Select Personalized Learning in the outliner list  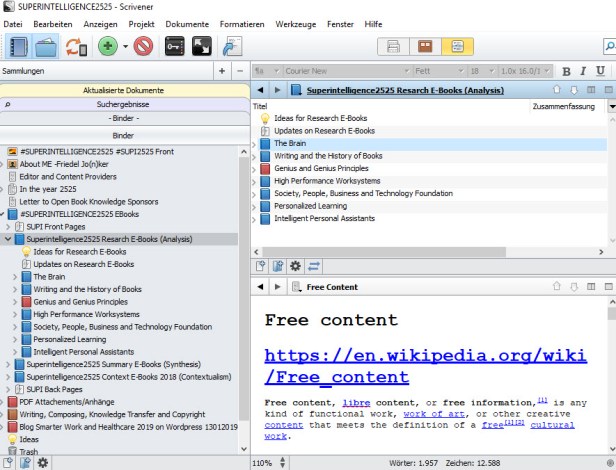point(310,206)
